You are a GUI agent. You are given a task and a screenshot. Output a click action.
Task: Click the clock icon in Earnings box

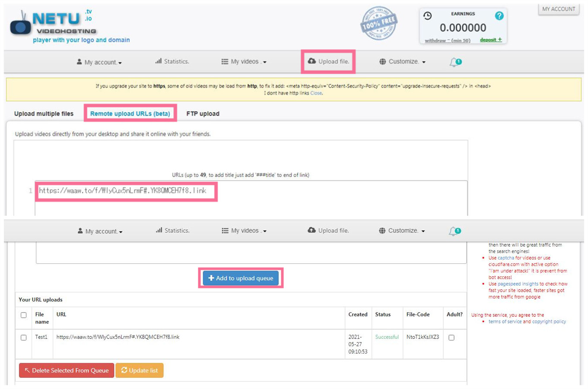(427, 16)
